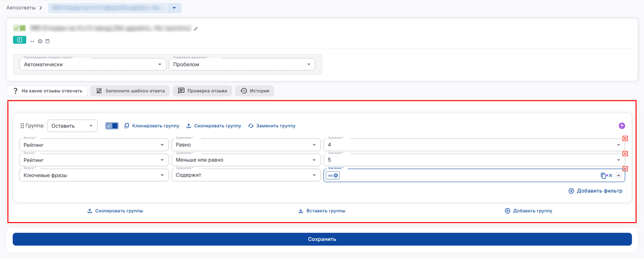
Task: Switch to Проверка отзыва tab
Action: click(203, 91)
